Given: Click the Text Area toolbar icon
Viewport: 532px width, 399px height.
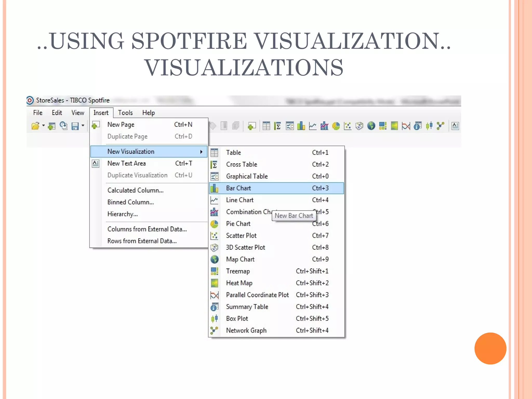Looking at the screenshot, I should coord(455,126).
